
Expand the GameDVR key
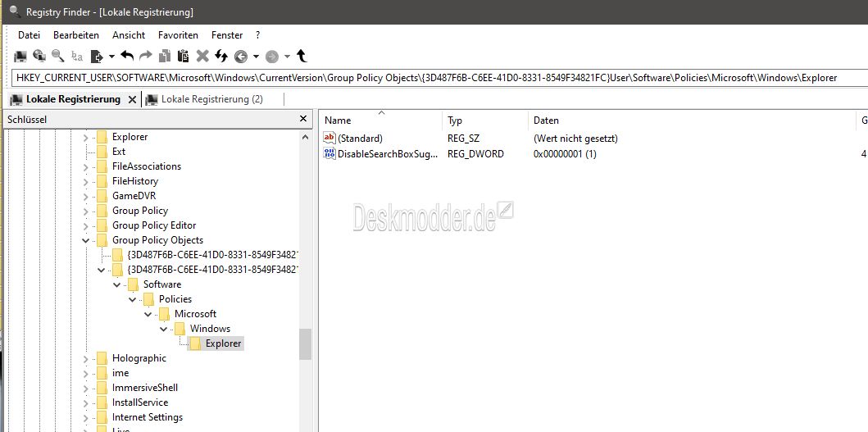point(85,196)
